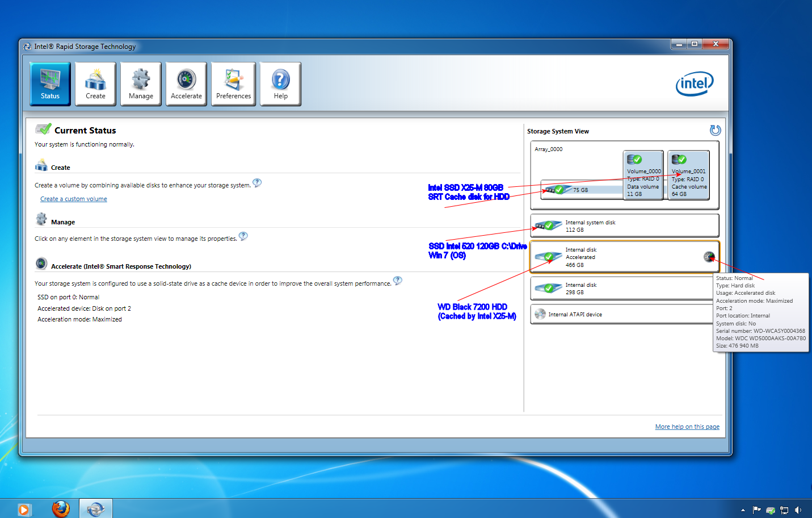Open Windows Media Player in taskbar

[x=24, y=509]
